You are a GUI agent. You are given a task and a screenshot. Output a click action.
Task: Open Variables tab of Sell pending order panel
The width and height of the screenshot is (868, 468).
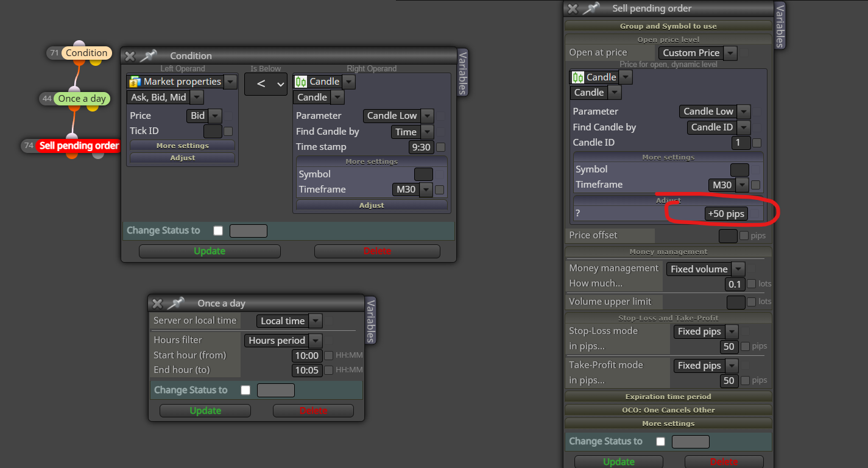[x=780, y=24]
